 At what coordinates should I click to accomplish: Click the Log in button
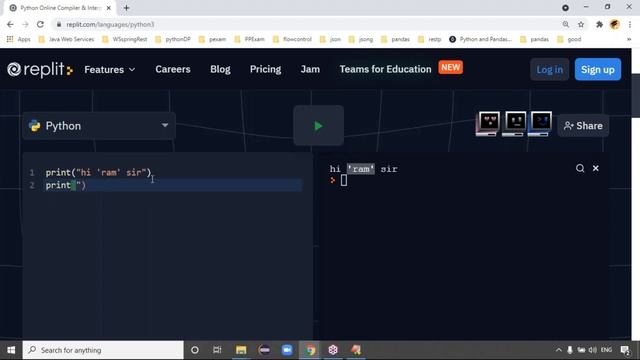pyautogui.click(x=549, y=69)
